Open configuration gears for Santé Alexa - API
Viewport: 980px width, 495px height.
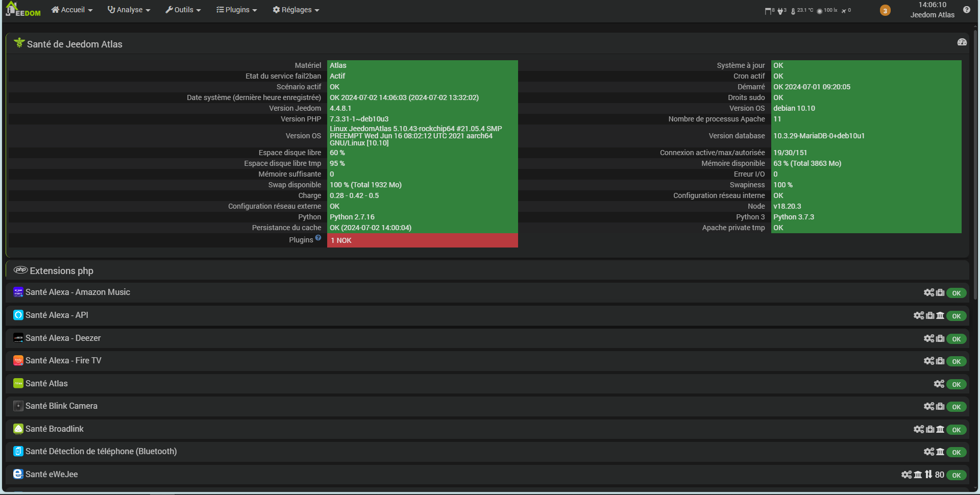pyautogui.click(x=919, y=315)
